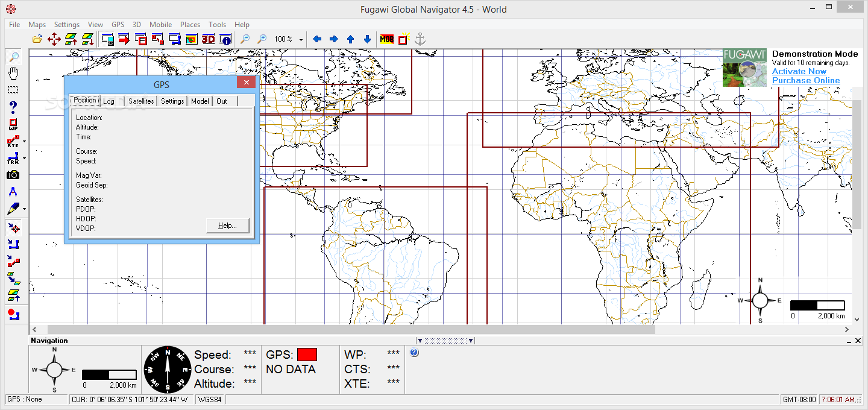This screenshot has height=410, width=868.
Task: Click the Purchase Online link
Action: [x=805, y=81]
